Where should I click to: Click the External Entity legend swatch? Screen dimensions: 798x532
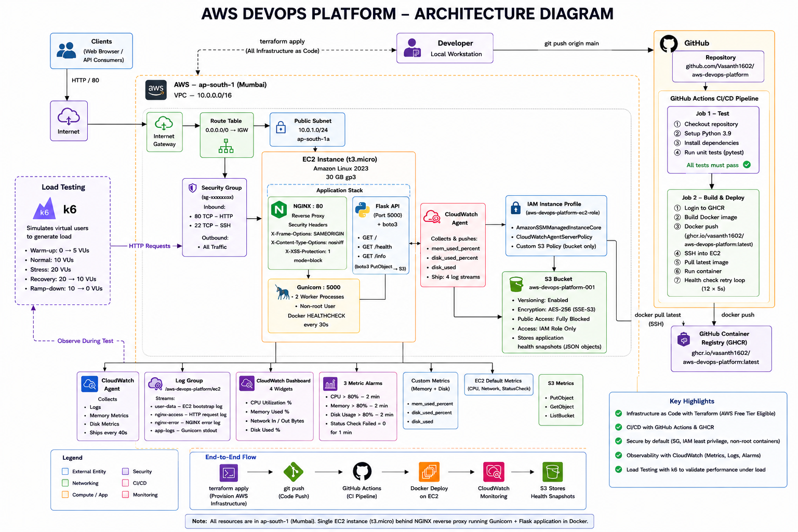pyautogui.click(x=65, y=472)
